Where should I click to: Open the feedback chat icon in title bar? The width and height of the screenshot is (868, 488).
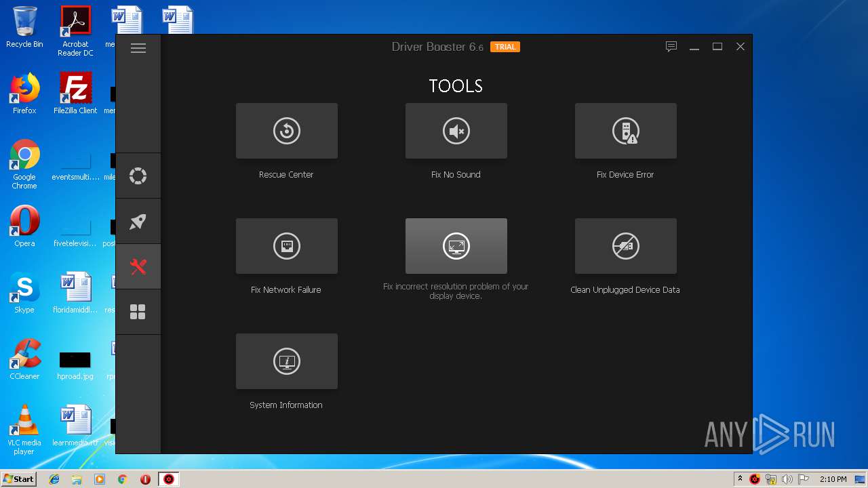[671, 47]
